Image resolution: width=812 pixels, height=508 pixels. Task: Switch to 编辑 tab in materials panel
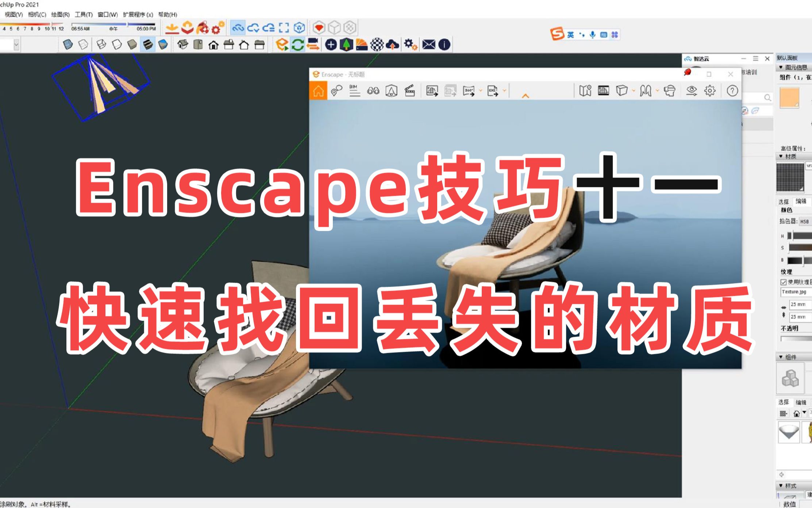[801, 201]
